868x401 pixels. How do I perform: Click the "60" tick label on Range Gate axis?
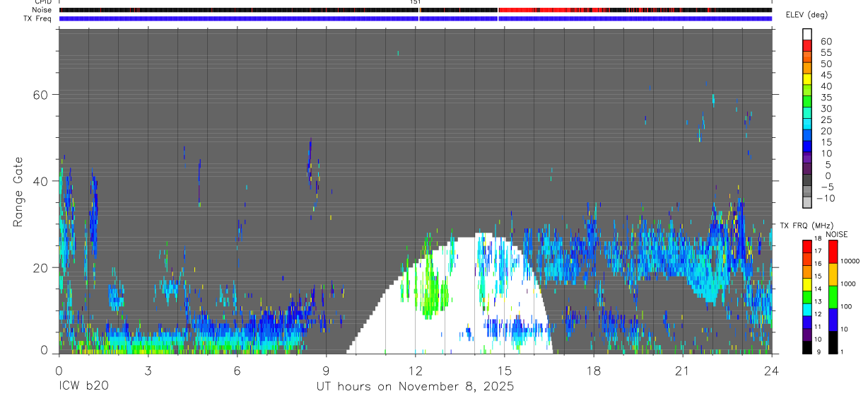click(40, 94)
